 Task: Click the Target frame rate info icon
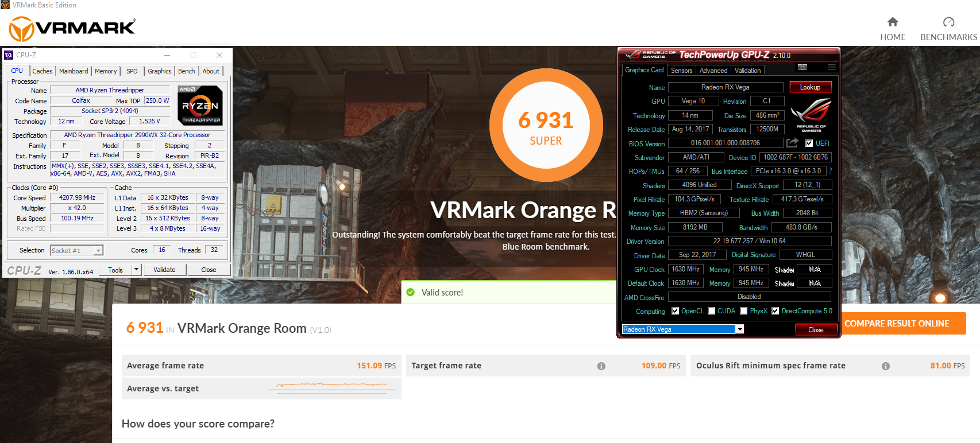click(601, 366)
